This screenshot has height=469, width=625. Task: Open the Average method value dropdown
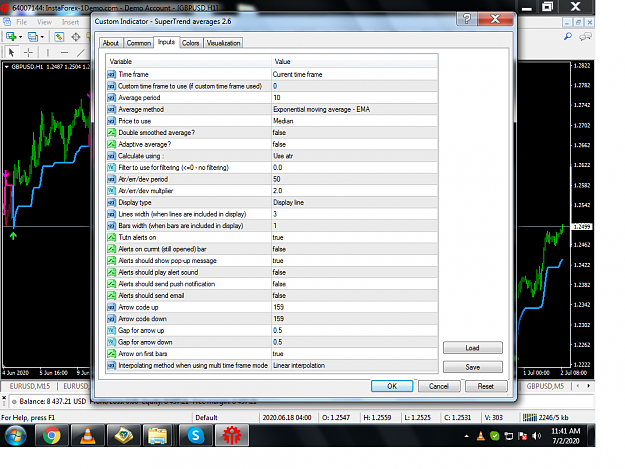pos(355,109)
